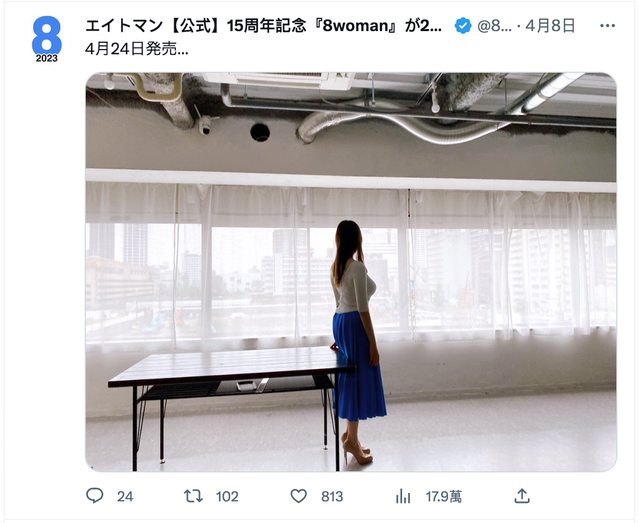Click the ceiling ducts area of the photo
This screenshot has height=523, width=640.
pos(351,108)
